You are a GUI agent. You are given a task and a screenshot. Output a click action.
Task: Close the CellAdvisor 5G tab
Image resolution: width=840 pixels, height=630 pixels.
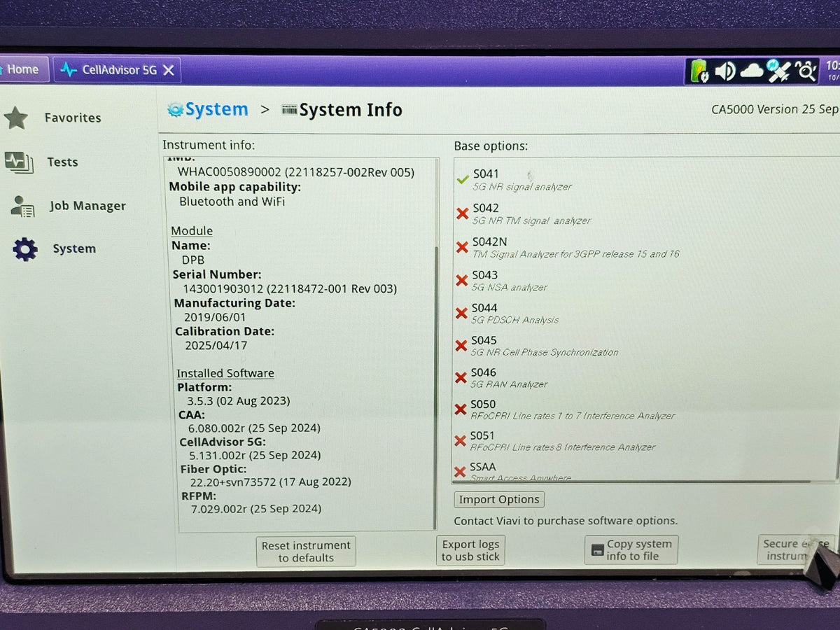point(169,70)
